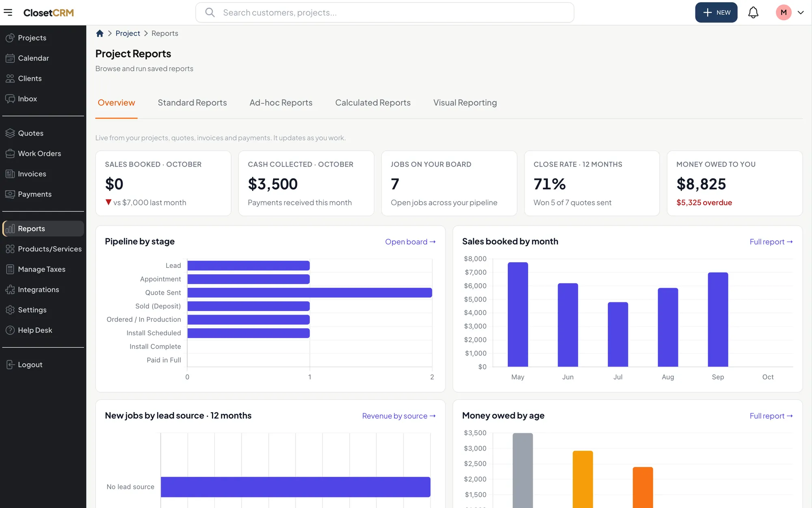
Task: Click the M user avatar
Action: click(x=784, y=13)
